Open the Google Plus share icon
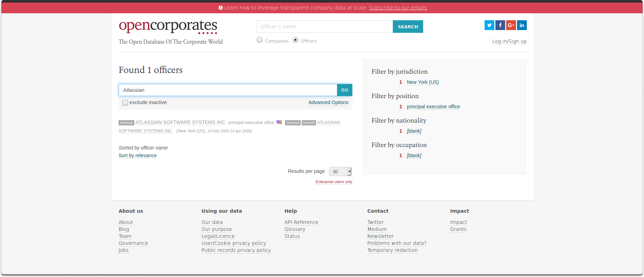The height and width of the screenshot is (277, 644). point(511,25)
